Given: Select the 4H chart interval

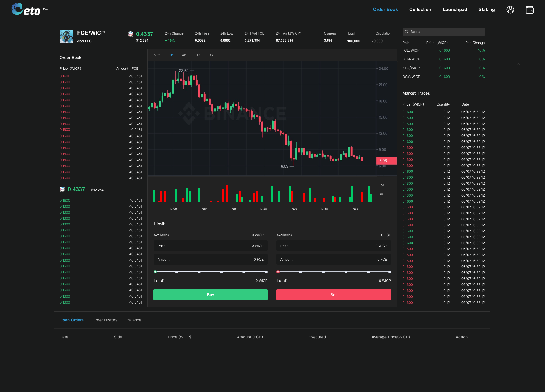Looking at the screenshot, I should coord(184,55).
